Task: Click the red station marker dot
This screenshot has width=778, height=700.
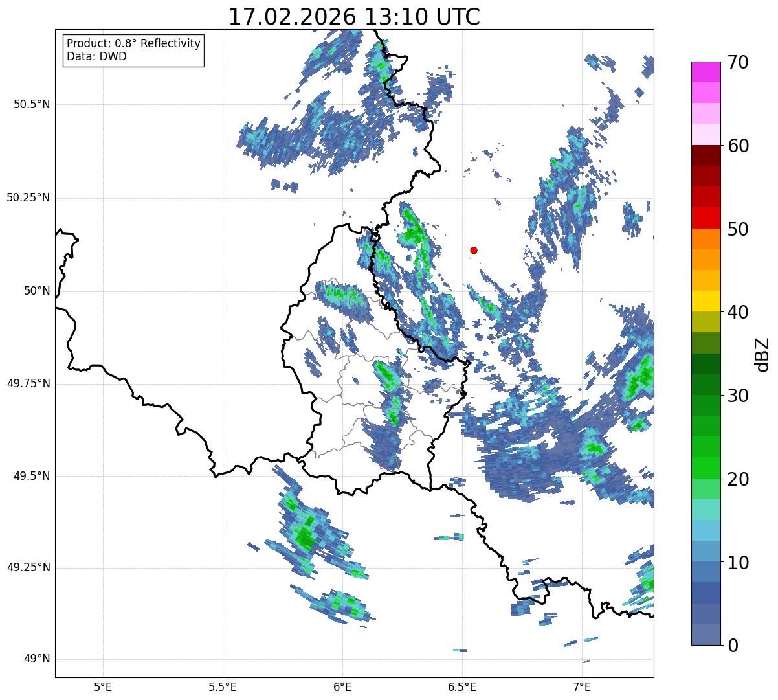Action: tap(474, 250)
